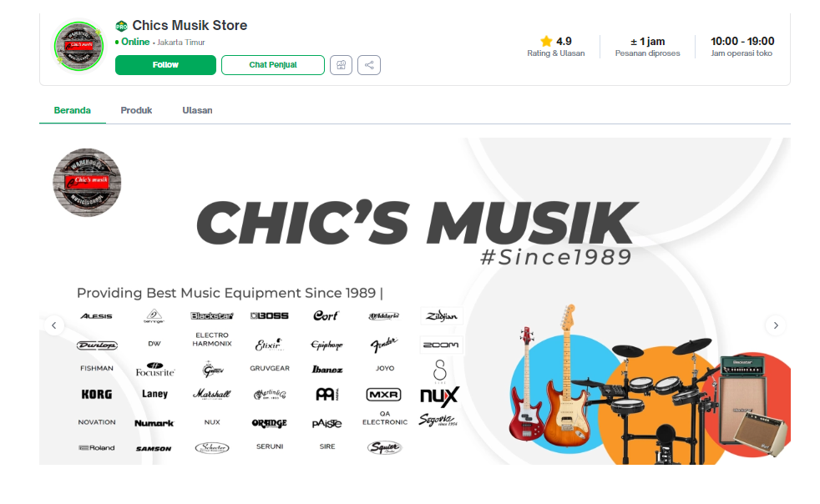Switch to the Ulasan tab

click(197, 110)
